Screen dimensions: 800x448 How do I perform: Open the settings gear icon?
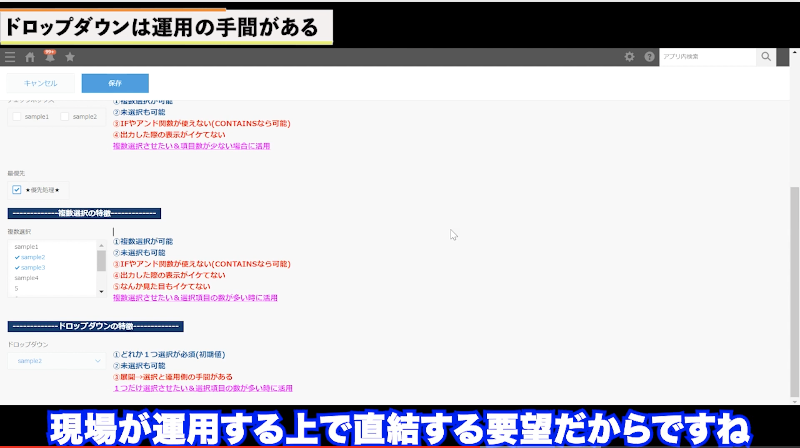coord(629,57)
